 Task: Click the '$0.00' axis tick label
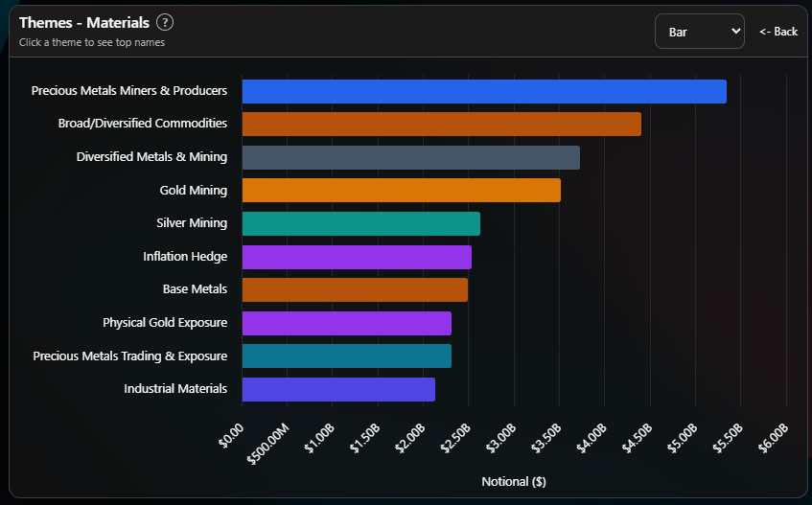[231, 436]
